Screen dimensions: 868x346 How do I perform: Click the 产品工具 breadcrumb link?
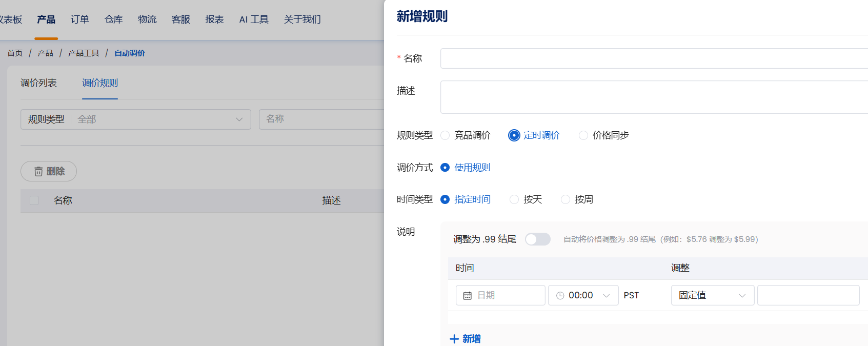pyautogui.click(x=84, y=53)
